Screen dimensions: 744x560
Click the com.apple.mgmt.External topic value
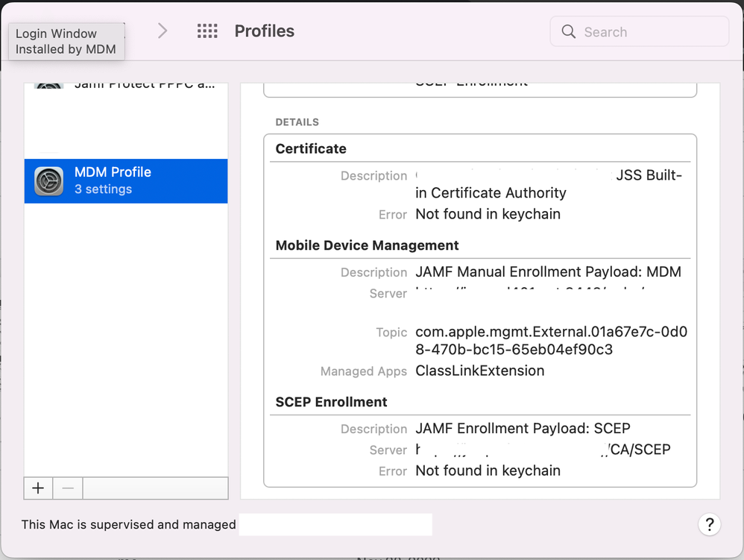[552, 340]
